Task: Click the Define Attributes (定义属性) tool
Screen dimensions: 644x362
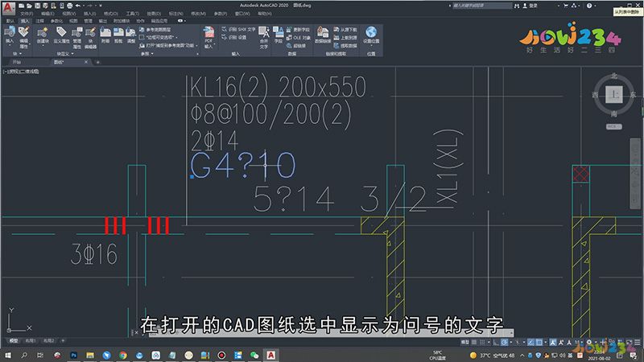Action: coord(61,35)
